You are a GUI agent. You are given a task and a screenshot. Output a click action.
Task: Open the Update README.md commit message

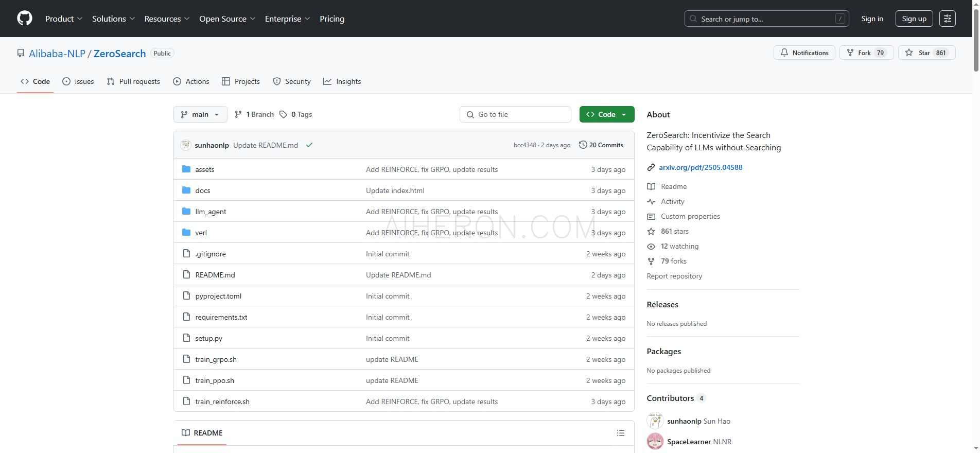click(266, 145)
